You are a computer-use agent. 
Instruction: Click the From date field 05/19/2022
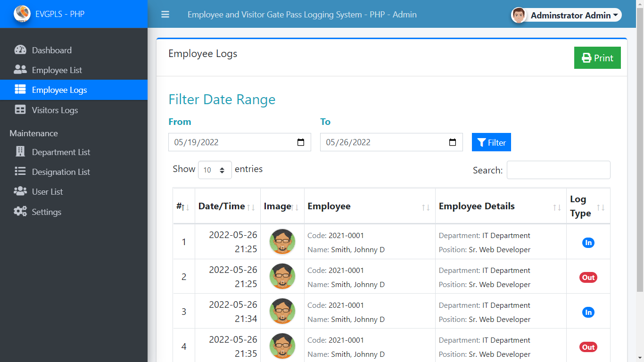pos(239,142)
